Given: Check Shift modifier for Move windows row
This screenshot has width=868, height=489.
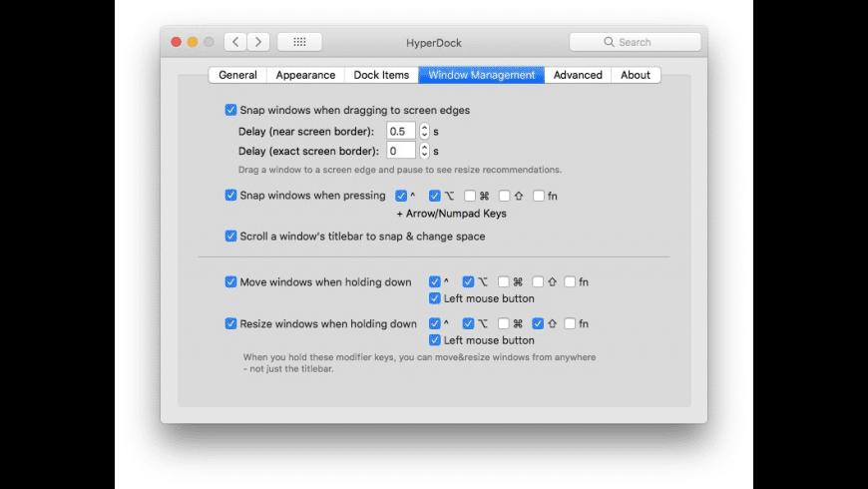Looking at the screenshot, I should pos(538,281).
